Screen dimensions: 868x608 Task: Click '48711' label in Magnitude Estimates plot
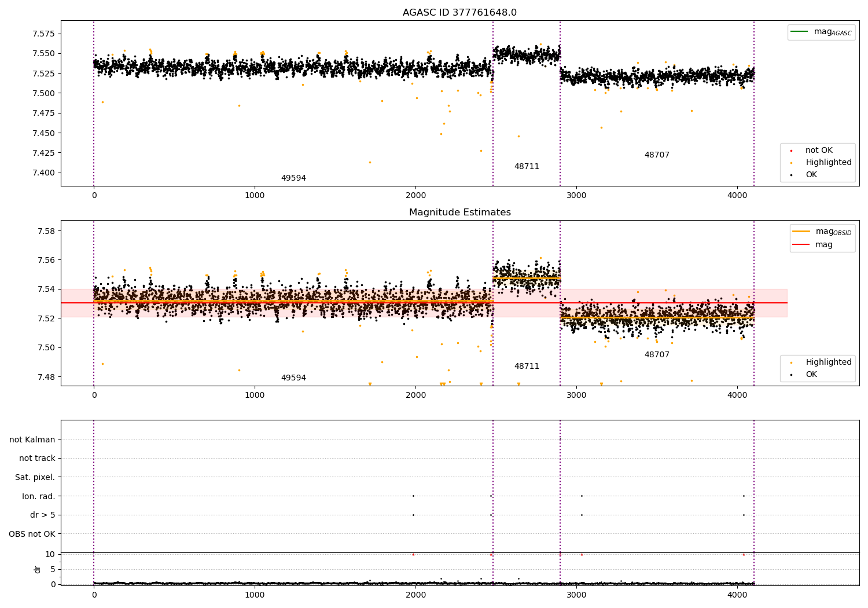527,367
